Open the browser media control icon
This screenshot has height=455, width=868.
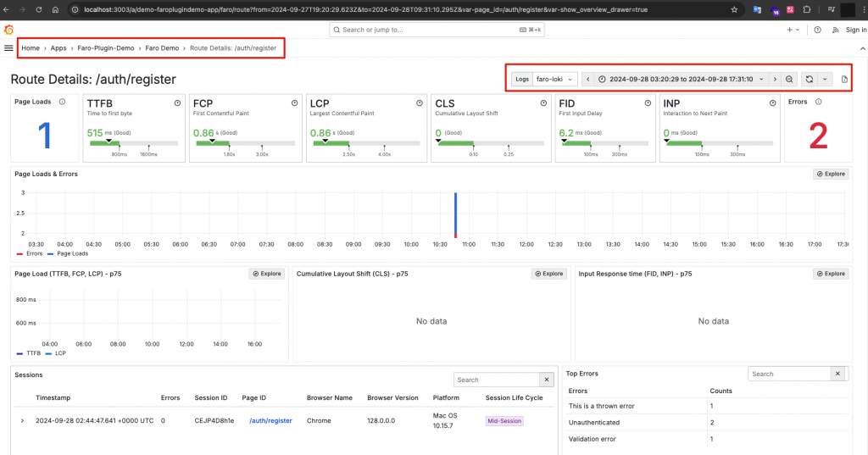(831, 9)
